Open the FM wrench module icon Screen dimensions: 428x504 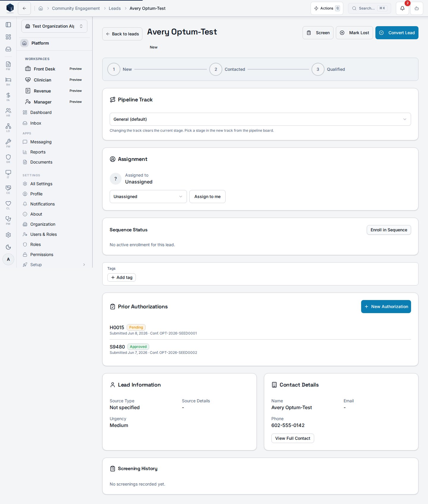8,143
